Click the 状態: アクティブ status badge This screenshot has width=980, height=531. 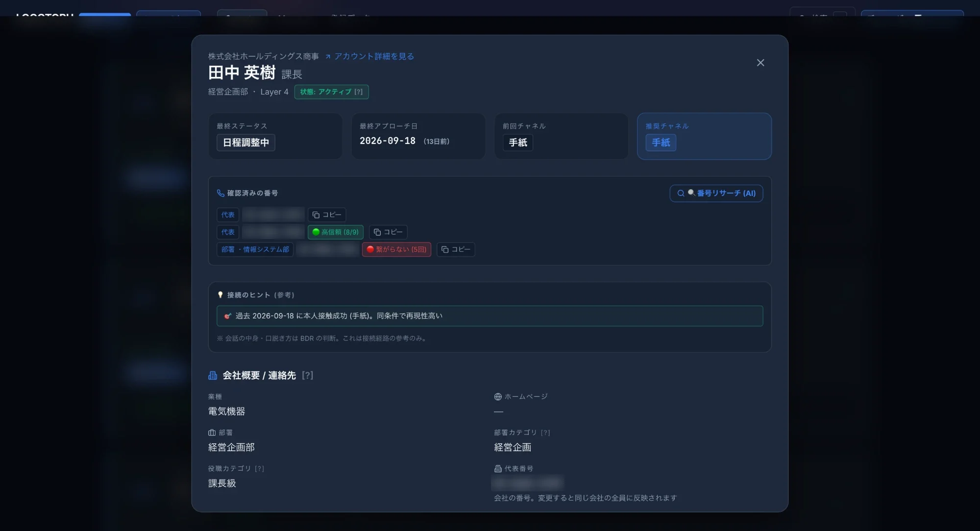[x=331, y=92]
